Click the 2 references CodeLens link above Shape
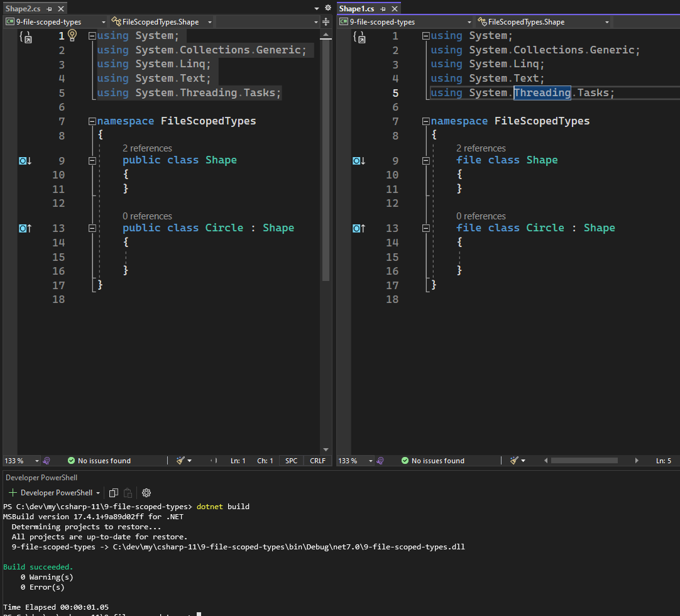 click(147, 148)
